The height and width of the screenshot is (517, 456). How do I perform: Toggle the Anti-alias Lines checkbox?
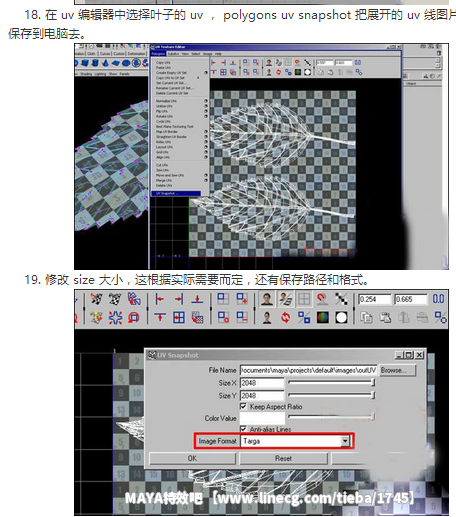click(x=243, y=429)
